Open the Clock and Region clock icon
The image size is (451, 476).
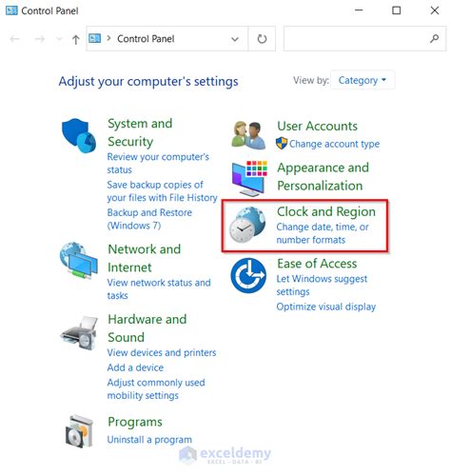(x=247, y=225)
